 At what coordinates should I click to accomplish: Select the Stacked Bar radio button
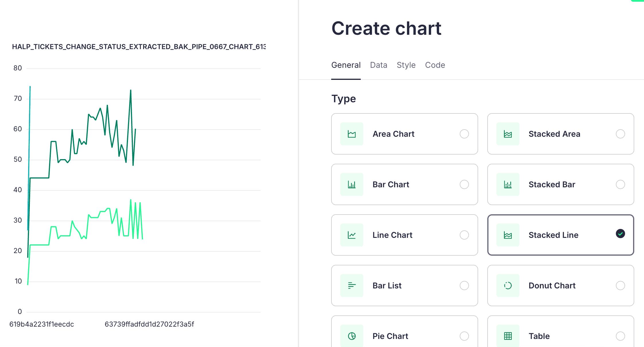(620, 184)
